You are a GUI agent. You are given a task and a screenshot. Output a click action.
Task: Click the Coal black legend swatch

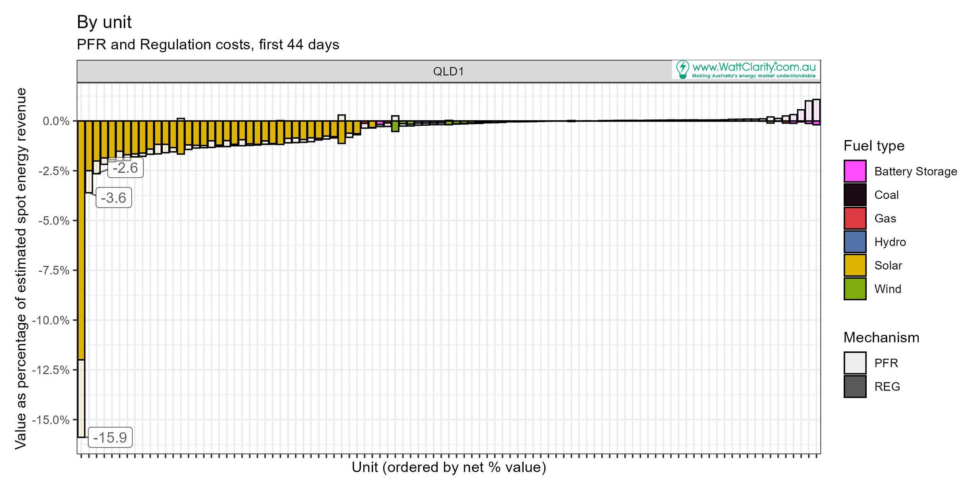[855, 195]
